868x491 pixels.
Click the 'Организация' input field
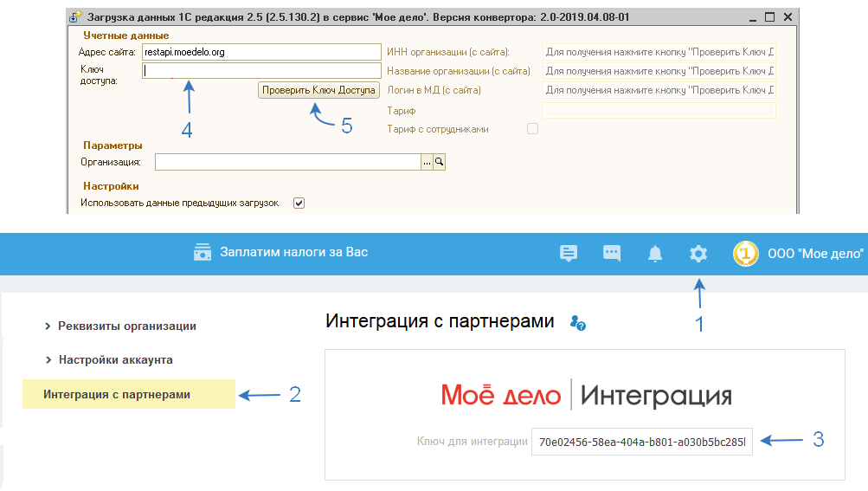coord(288,162)
